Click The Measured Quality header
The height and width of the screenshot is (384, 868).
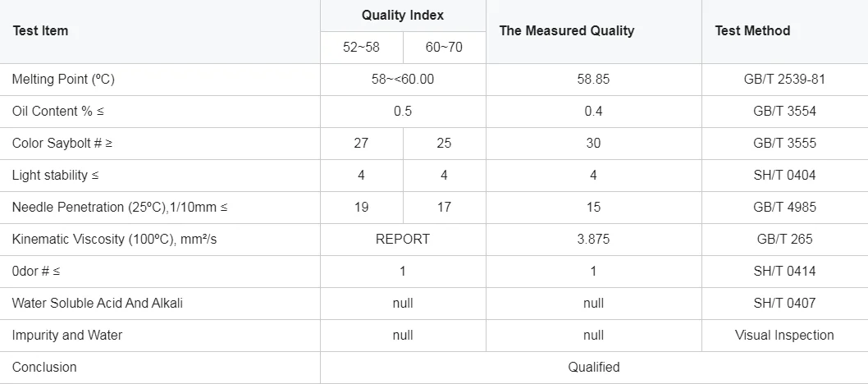[566, 31]
